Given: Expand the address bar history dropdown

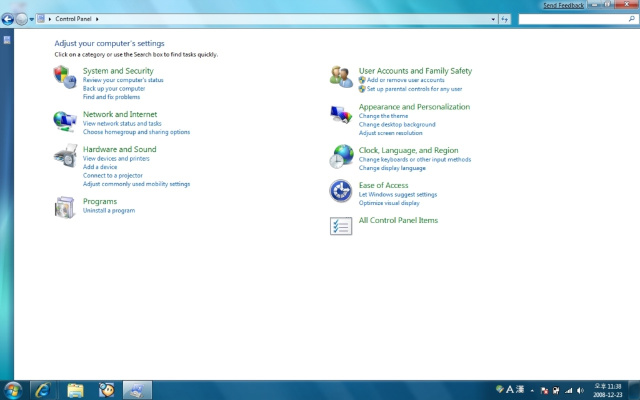Looking at the screenshot, I should (493, 19).
